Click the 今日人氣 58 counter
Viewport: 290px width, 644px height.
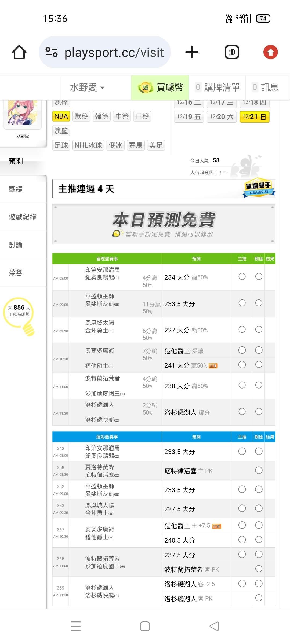205,160
